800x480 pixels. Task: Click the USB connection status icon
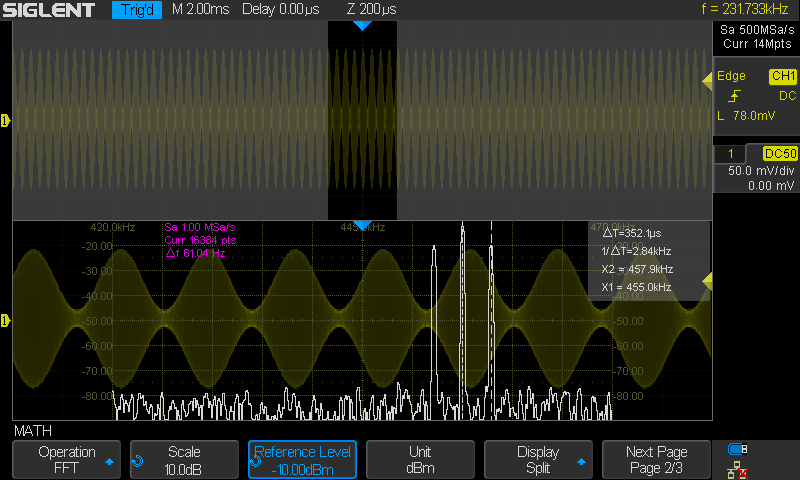739,448
